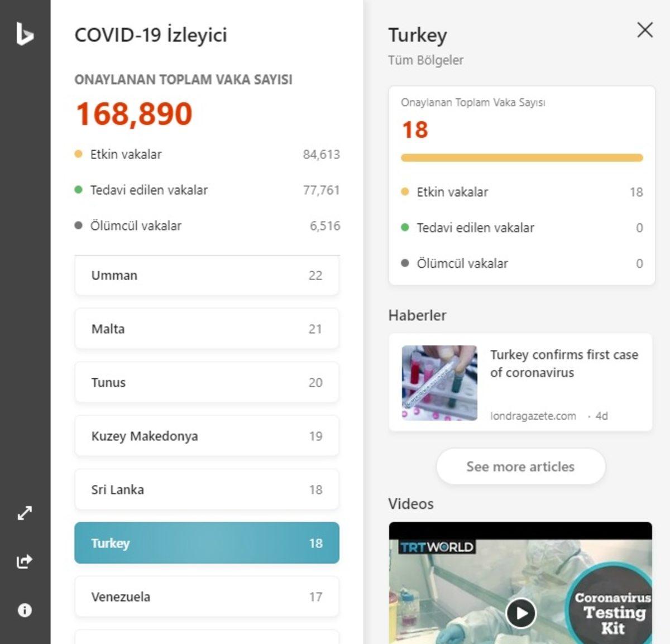Open the Tüm Bölgeler region selector

tap(425, 60)
